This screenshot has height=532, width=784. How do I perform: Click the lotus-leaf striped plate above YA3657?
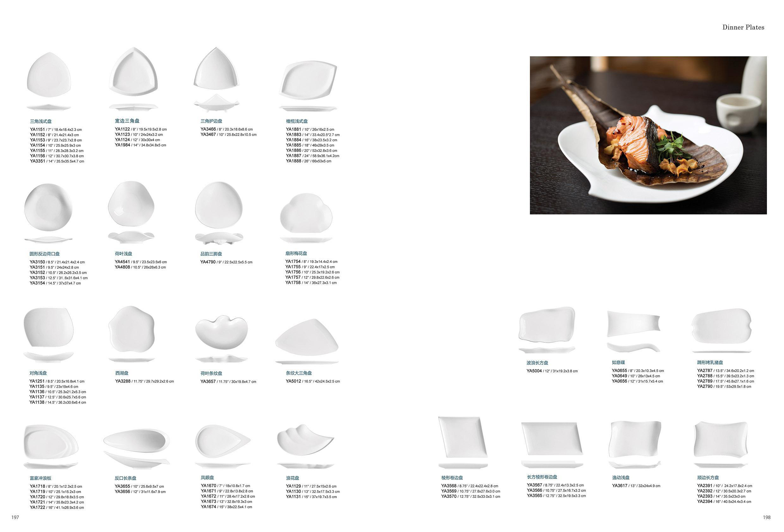221,333
